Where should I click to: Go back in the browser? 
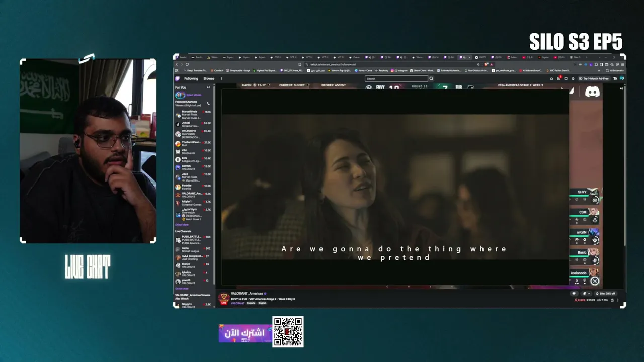coord(177,64)
